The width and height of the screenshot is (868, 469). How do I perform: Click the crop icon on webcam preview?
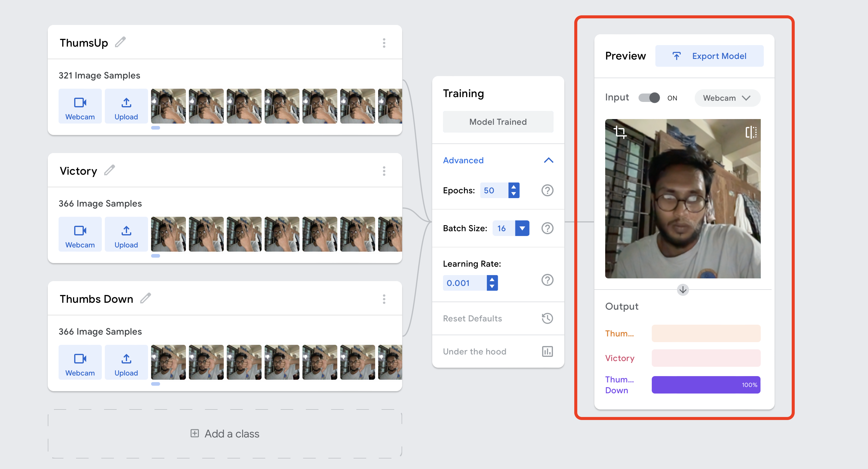point(620,132)
